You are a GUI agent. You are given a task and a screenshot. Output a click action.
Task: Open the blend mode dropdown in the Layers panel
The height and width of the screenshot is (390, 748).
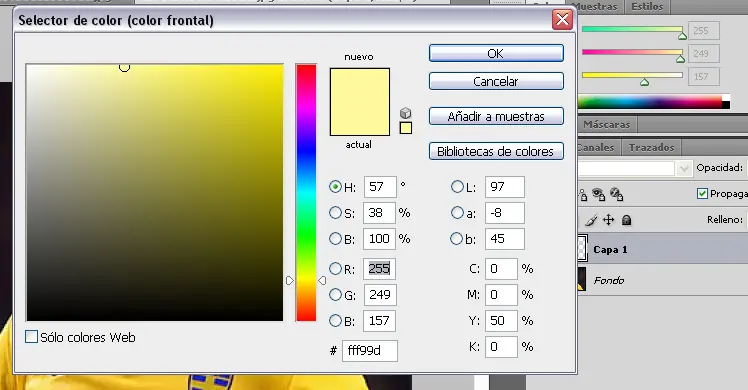tap(684, 168)
